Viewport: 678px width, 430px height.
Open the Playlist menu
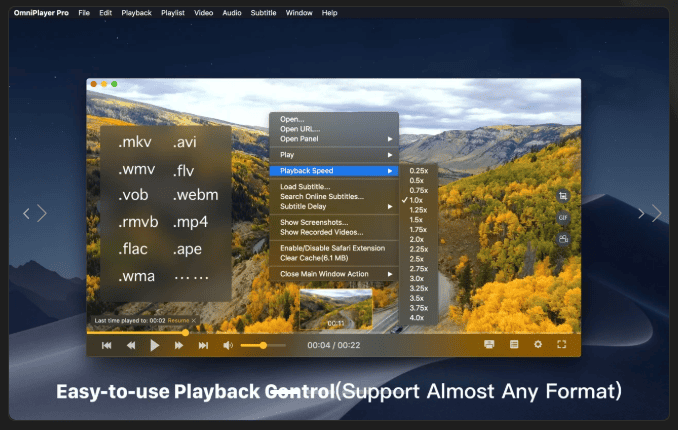(173, 13)
